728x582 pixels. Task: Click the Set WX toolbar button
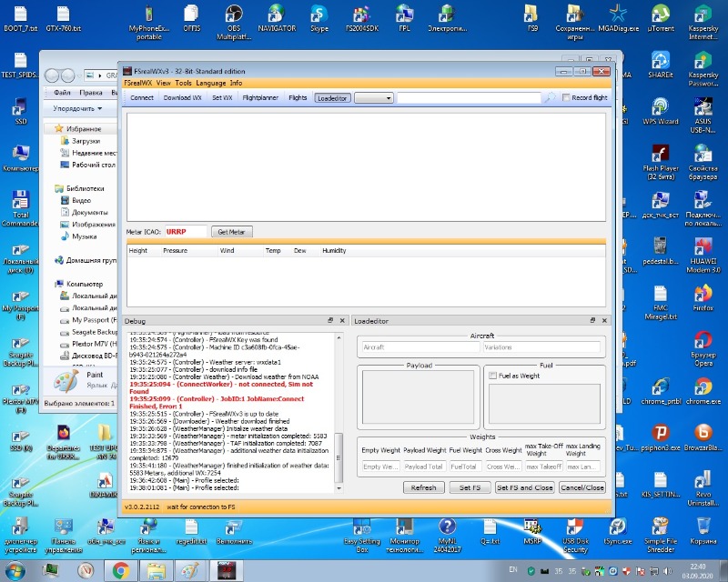point(222,97)
